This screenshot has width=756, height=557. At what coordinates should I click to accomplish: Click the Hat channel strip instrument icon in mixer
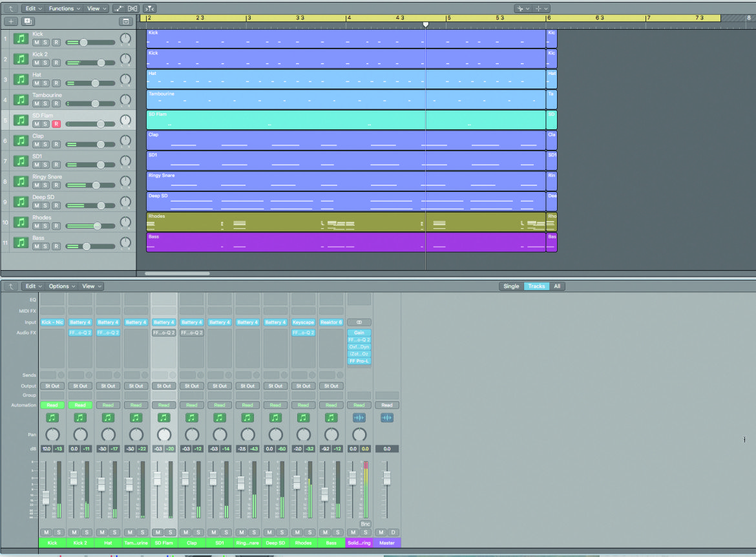(108, 417)
